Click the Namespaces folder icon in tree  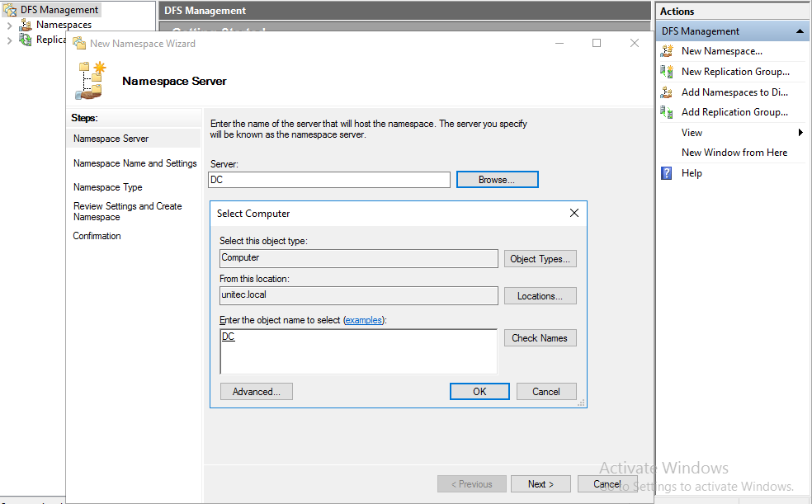click(26, 25)
